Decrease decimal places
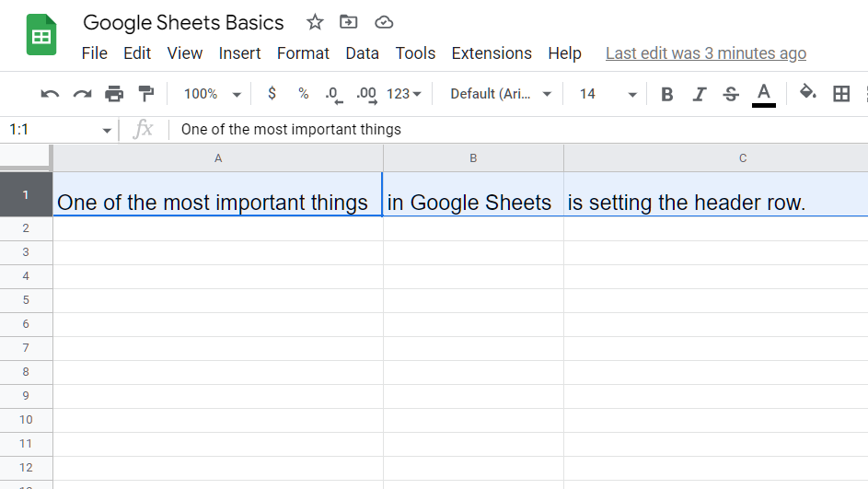This screenshot has height=489, width=868. click(334, 94)
